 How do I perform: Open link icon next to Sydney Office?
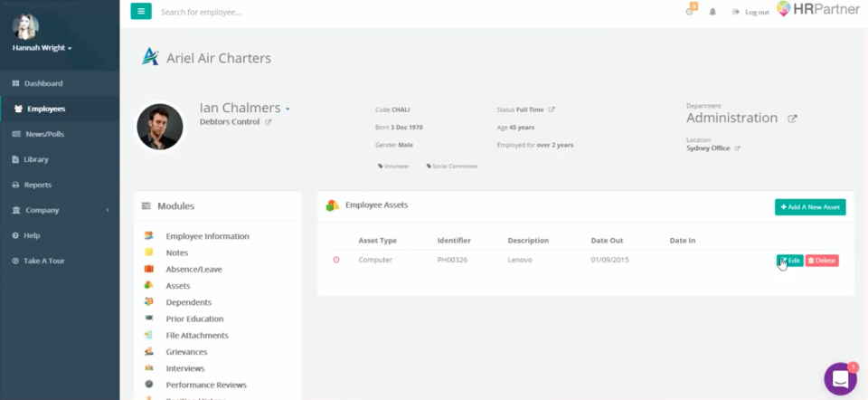click(737, 148)
